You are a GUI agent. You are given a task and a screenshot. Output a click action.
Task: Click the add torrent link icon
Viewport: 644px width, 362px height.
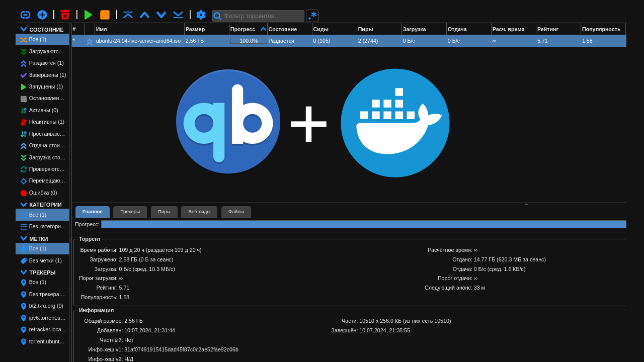click(25, 15)
